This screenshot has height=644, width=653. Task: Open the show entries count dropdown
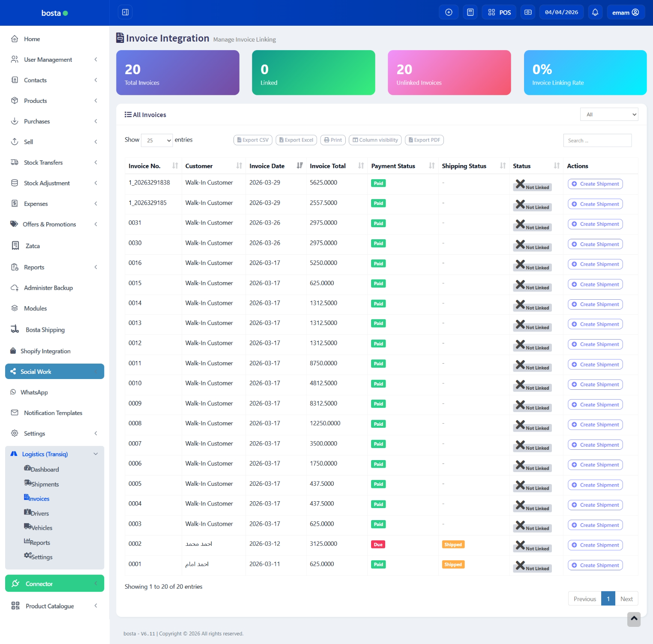(x=157, y=140)
